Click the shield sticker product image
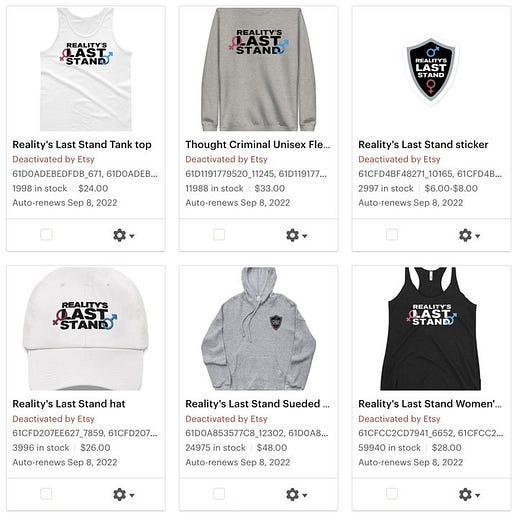This screenshot has height=520, width=520. 431,71
